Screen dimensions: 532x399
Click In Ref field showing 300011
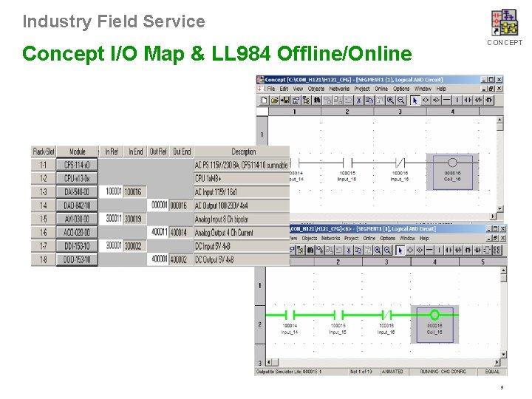111,219
